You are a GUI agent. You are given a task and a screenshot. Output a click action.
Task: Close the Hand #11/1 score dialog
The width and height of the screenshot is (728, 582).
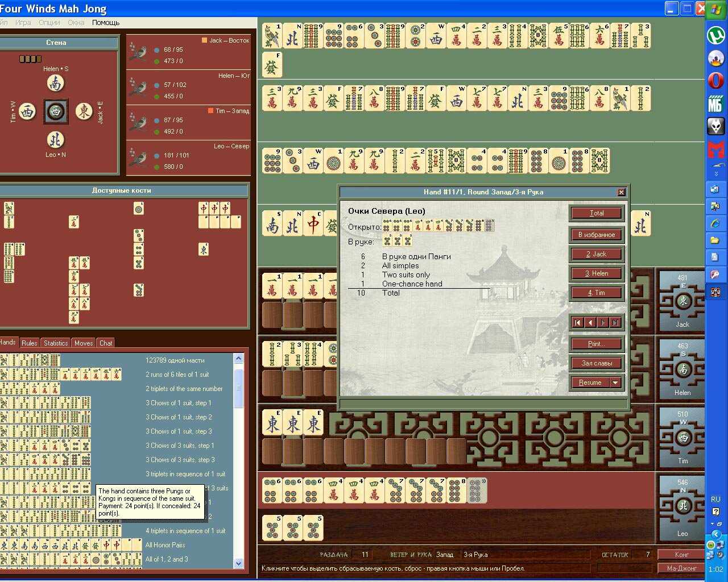tap(621, 192)
